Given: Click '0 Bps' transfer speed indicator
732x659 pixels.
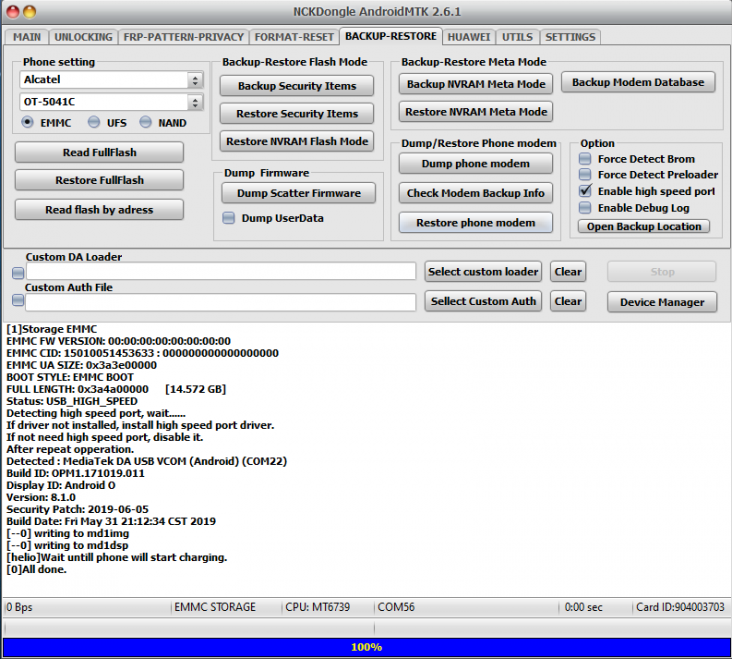Looking at the screenshot, I should pos(19,607).
